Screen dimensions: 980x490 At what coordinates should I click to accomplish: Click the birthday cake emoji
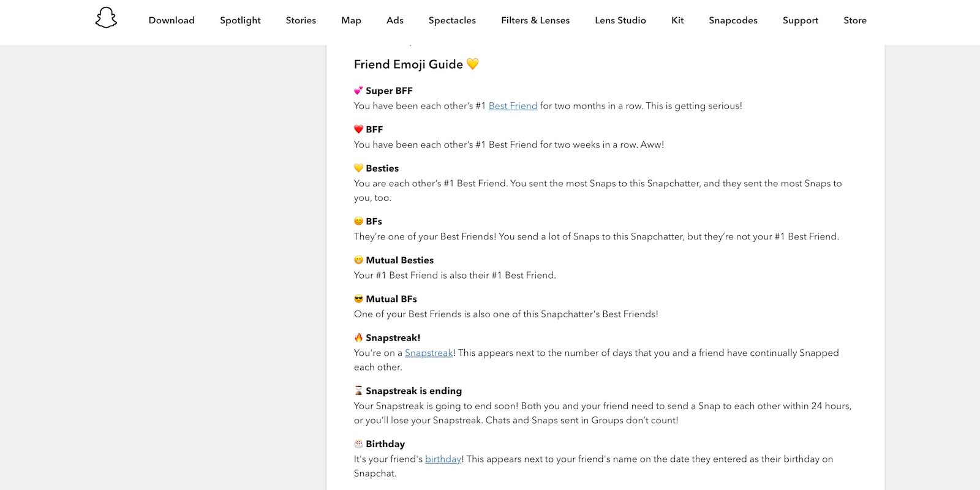(x=358, y=444)
